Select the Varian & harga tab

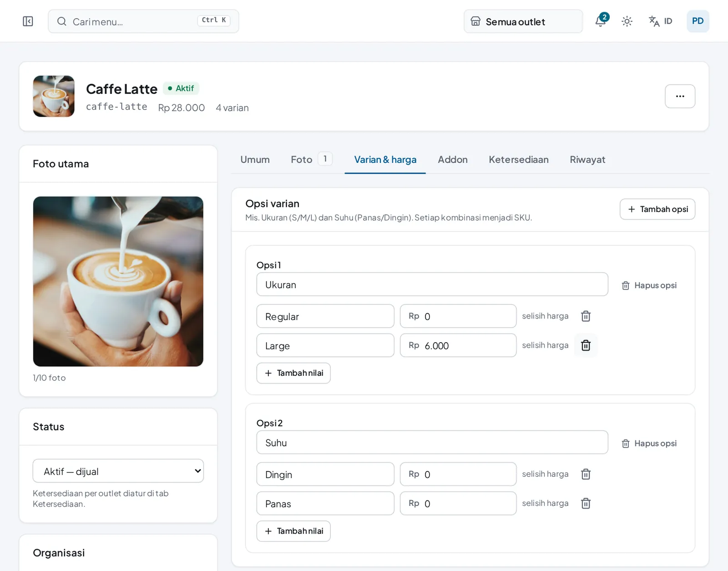click(385, 160)
